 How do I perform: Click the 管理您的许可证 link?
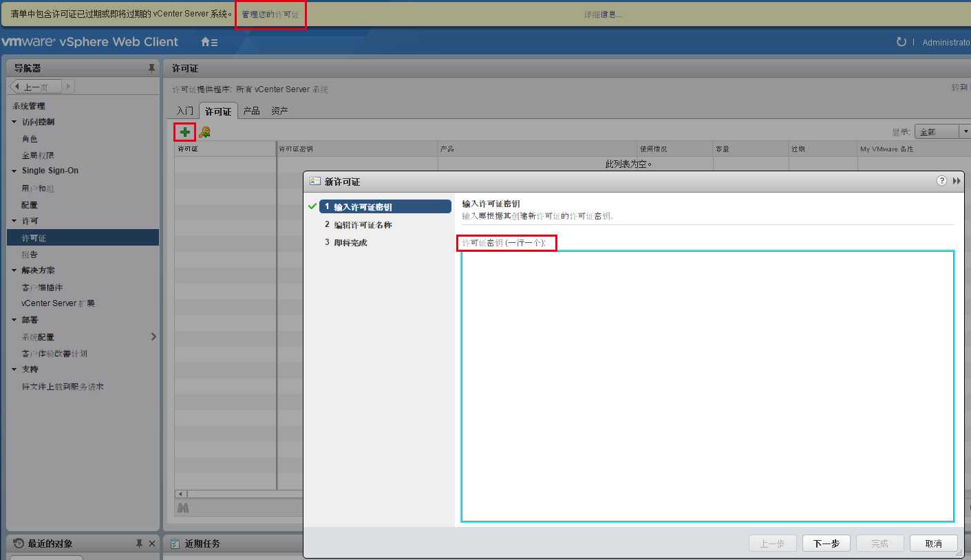point(270,14)
